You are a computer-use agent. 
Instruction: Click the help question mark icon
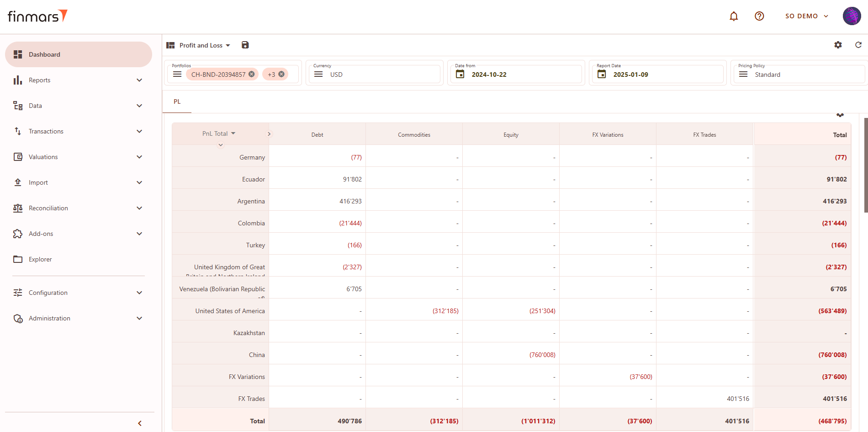point(759,16)
